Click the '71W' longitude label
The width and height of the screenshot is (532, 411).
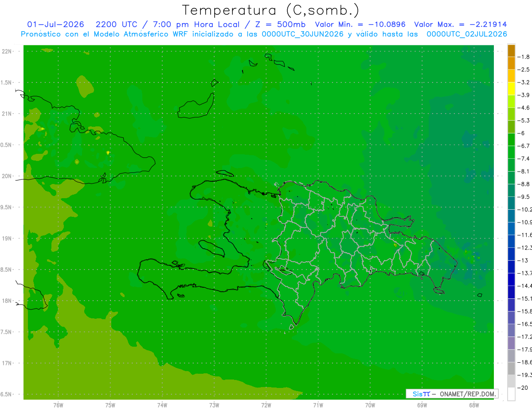click(318, 405)
